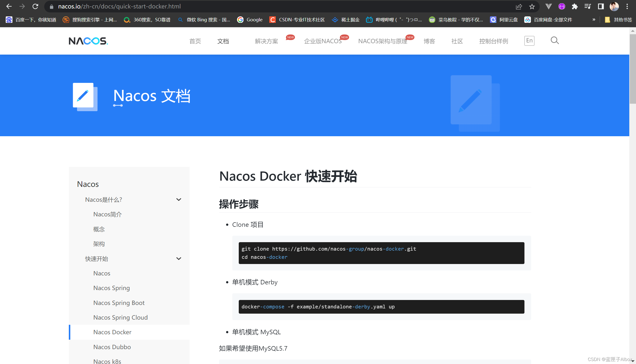The width and height of the screenshot is (636, 364).
Task: Open Nacos Spring Boot in the sidebar
Action: pyautogui.click(x=119, y=303)
